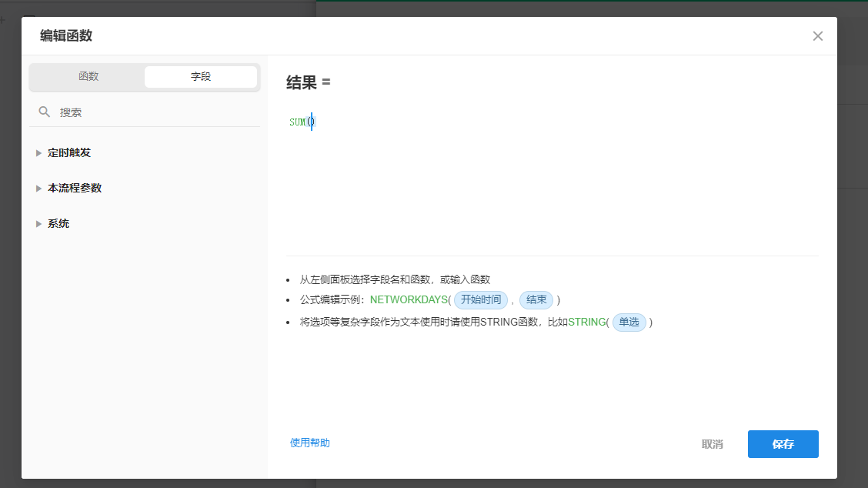Expand the 本流程参数 field group

(73, 188)
